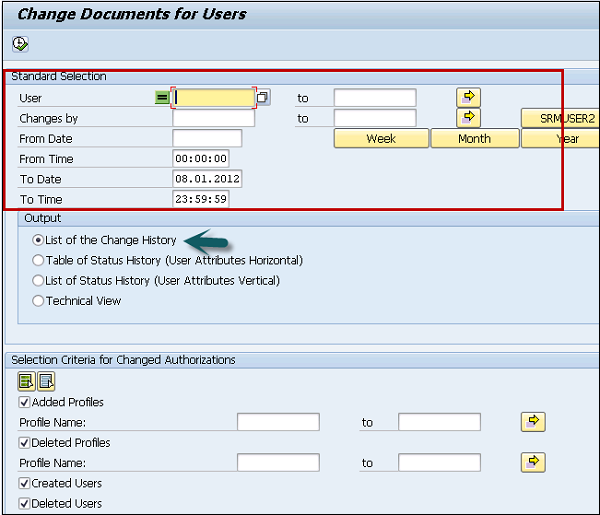Click the From Date input field

click(x=207, y=138)
